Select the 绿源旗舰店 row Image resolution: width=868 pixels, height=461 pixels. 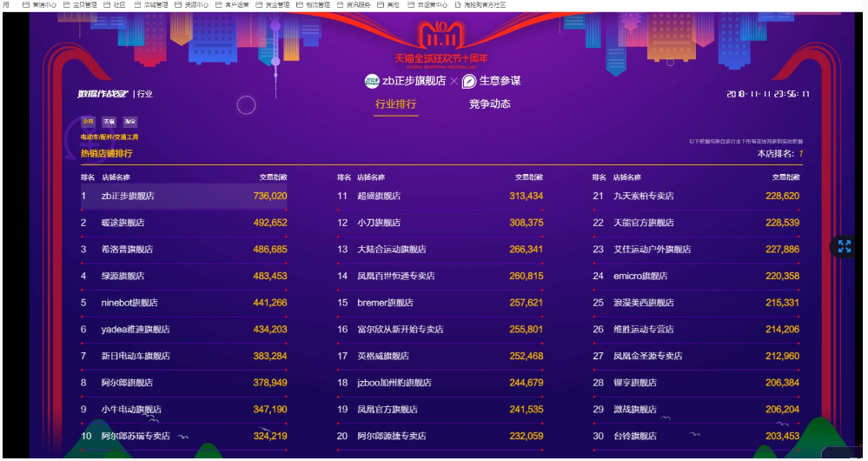184,276
